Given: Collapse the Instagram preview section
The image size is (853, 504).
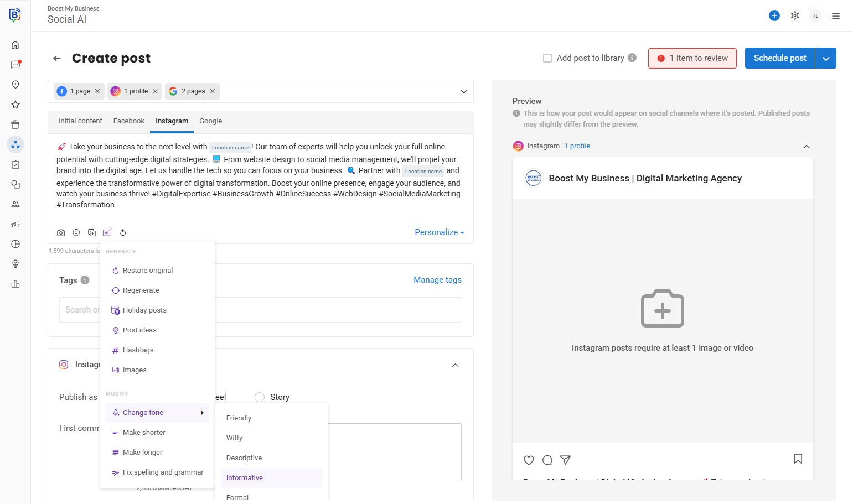Looking at the screenshot, I should (806, 147).
